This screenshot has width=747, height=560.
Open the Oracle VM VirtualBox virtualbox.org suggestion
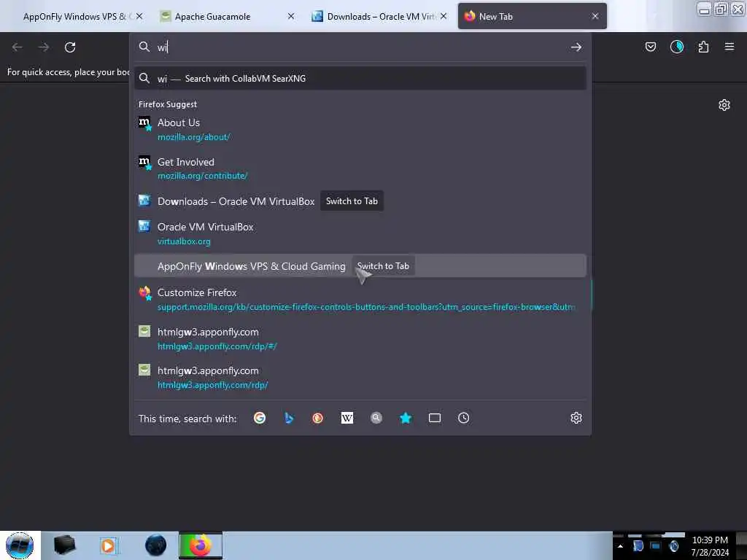360,234
